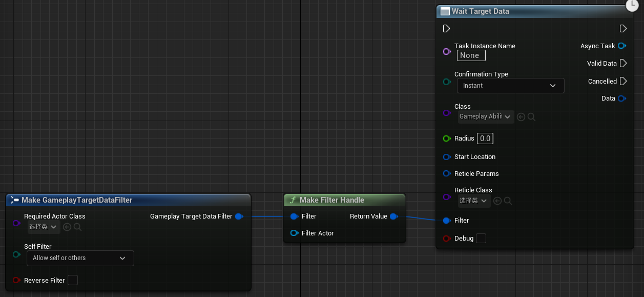Click the Filter input pin on Wait Target Data
The height and width of the screenshot is (297, 644).
[x=447, y=220]
